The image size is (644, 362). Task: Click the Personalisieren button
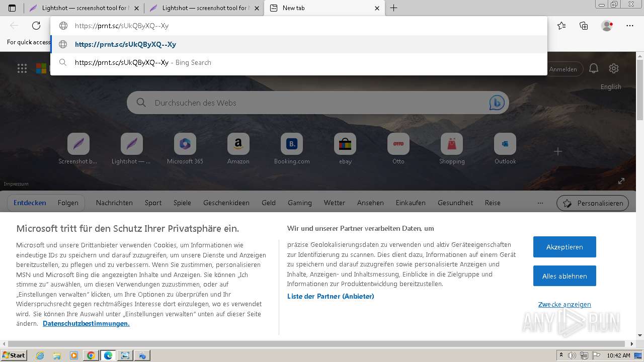[593, 203]
